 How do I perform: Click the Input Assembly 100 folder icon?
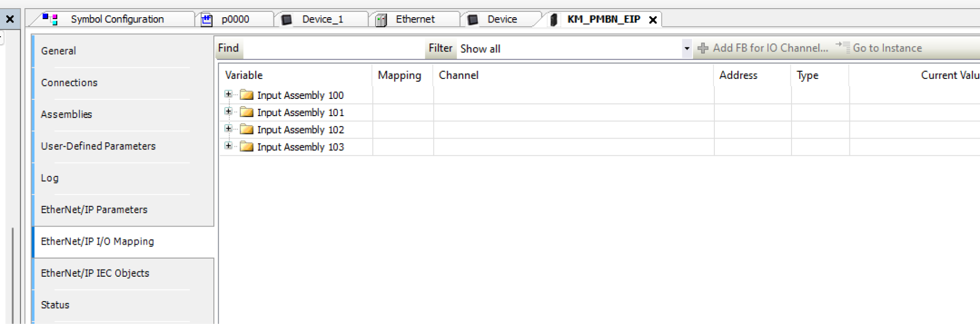click(x=246, y=95)
